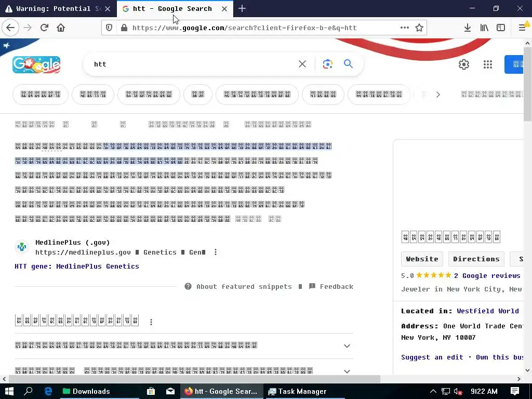Expand the first related question
The width and height of the screenshot is (532, 399).
click(347, 345)
